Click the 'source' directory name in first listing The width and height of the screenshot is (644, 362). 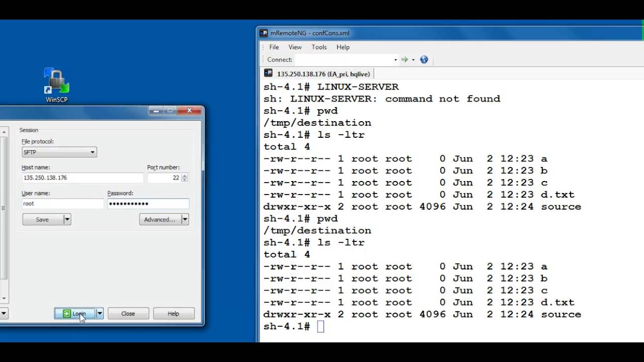click(561, 207)
